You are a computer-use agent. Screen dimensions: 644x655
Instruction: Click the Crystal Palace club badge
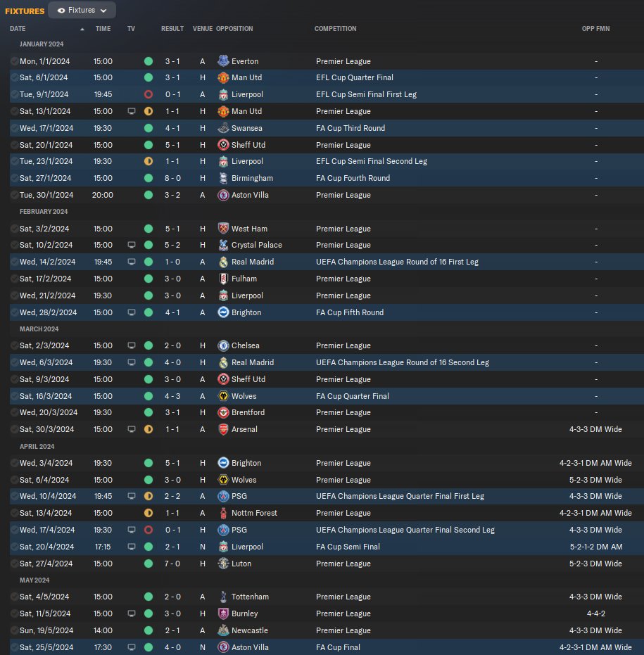coord(223,245)
